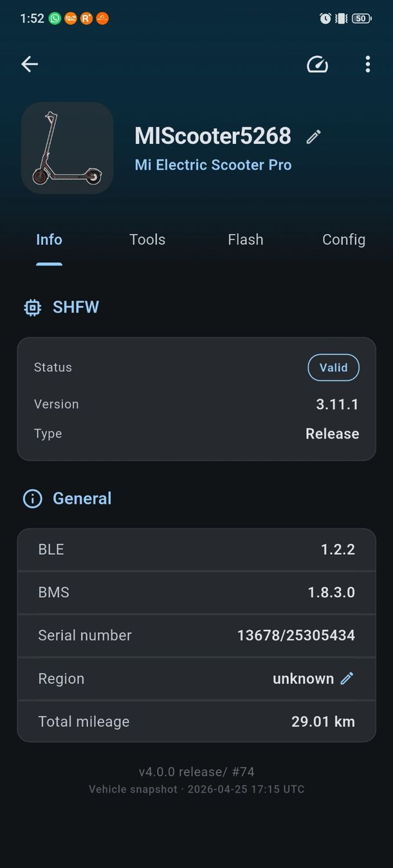Tap the WhatsApp notification icon

[55, 19]
